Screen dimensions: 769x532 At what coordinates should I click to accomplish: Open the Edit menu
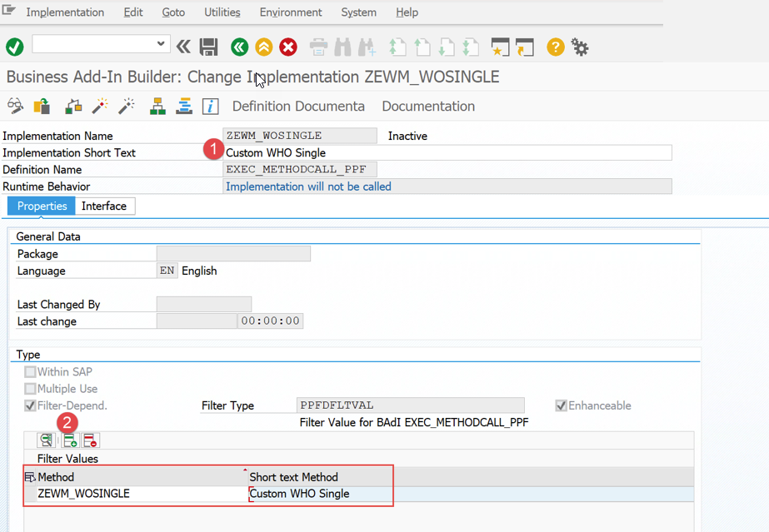coord(133,12)
